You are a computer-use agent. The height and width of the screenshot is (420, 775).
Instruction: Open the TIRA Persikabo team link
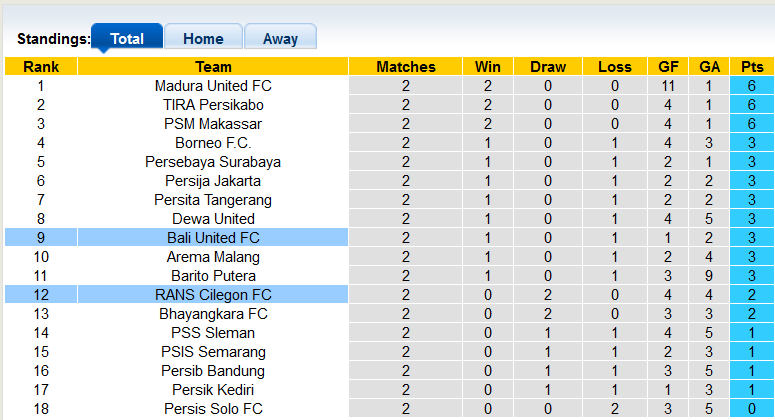(213, 105)
